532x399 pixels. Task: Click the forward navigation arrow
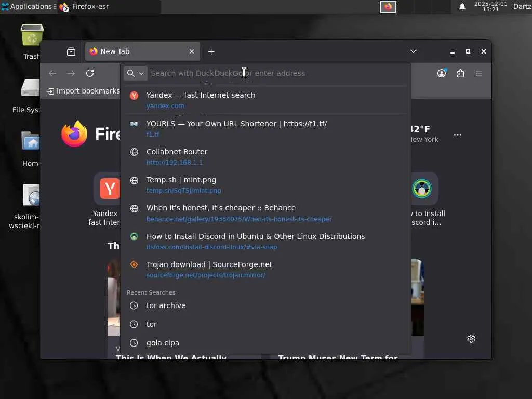(x=71, y=73)
